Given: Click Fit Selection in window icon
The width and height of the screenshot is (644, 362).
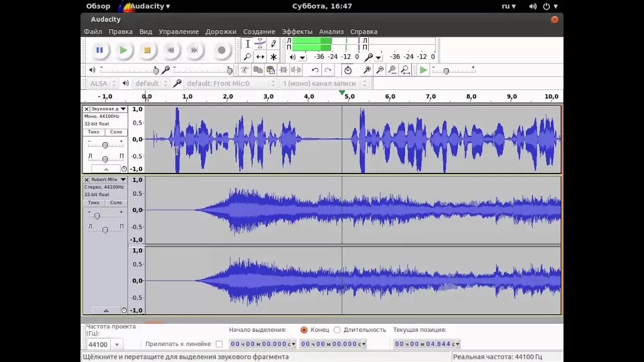Looking at the screenshot, I should (392, 70).
